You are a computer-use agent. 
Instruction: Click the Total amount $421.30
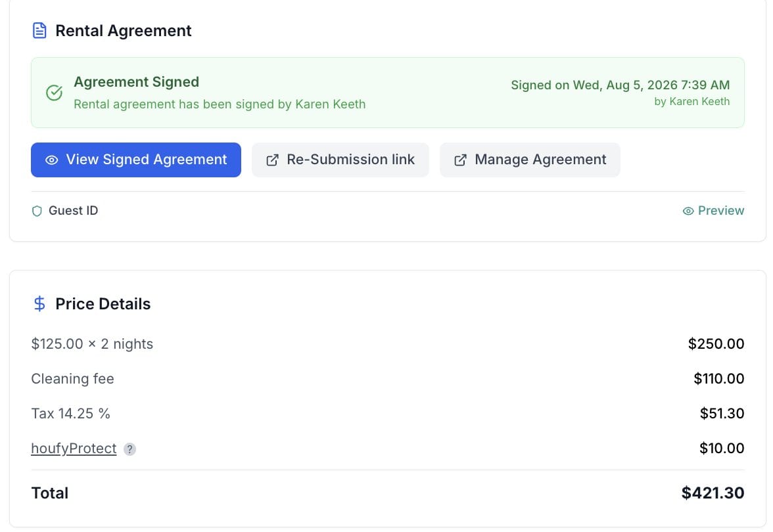713,493
